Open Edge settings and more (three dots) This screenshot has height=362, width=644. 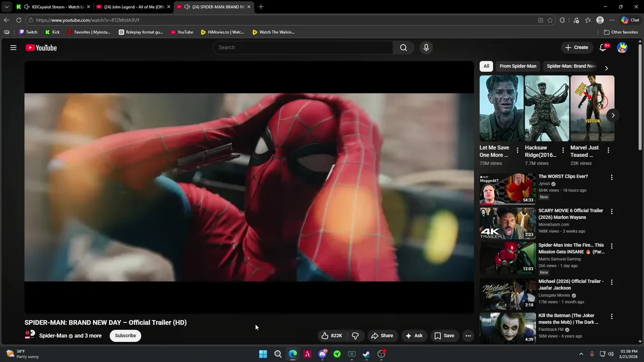(x=612, y=20)
